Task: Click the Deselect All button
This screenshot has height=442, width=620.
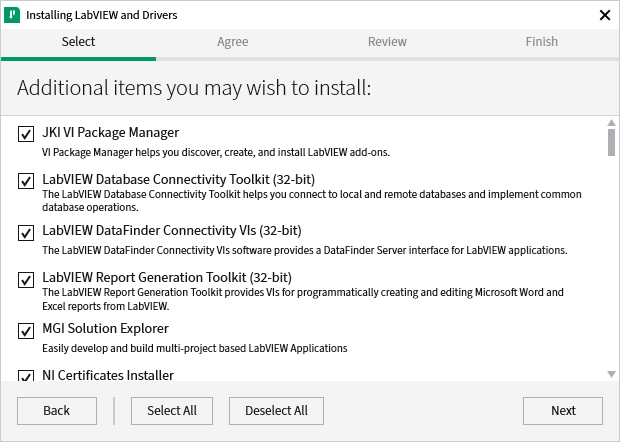Action: [x=277, y=410]
